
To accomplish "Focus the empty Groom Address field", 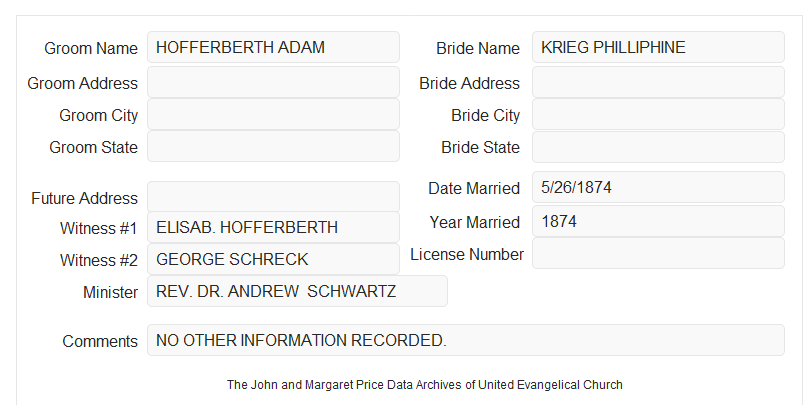I will tap(273, 82).
